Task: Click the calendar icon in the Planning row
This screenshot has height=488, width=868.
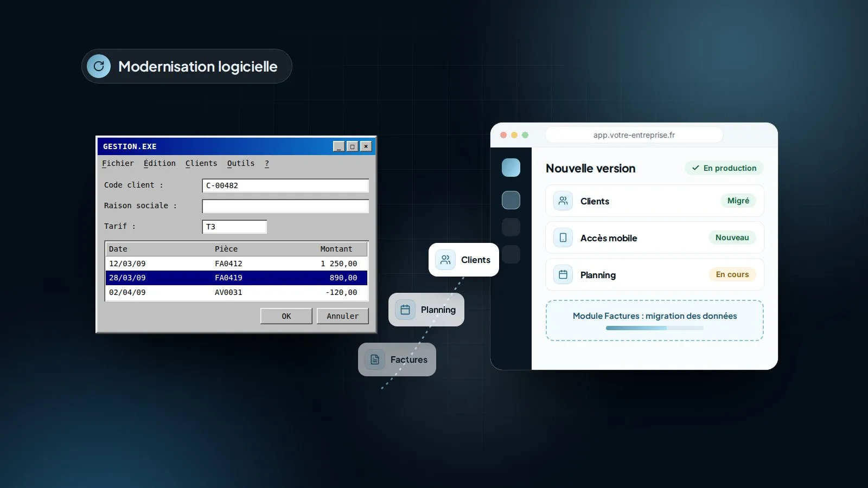Action: click(563, 274)
